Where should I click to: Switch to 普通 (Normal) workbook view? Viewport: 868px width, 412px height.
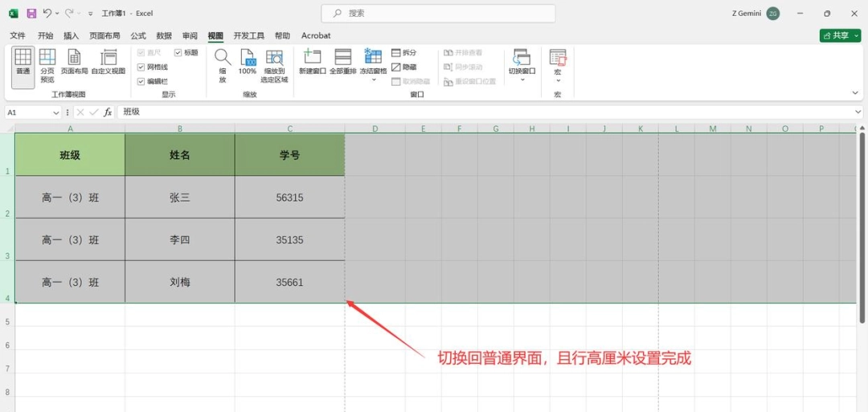point(23,67)
